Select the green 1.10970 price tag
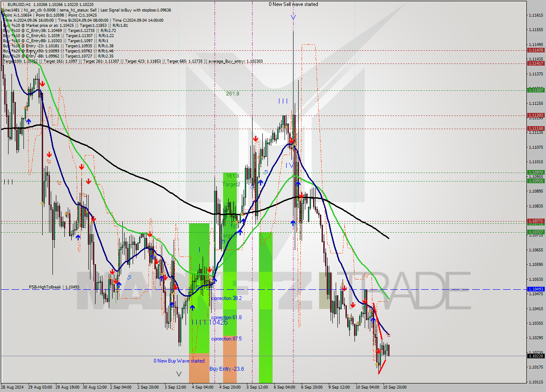The width and height of the screenshot is (546, 392). (536, 173)
